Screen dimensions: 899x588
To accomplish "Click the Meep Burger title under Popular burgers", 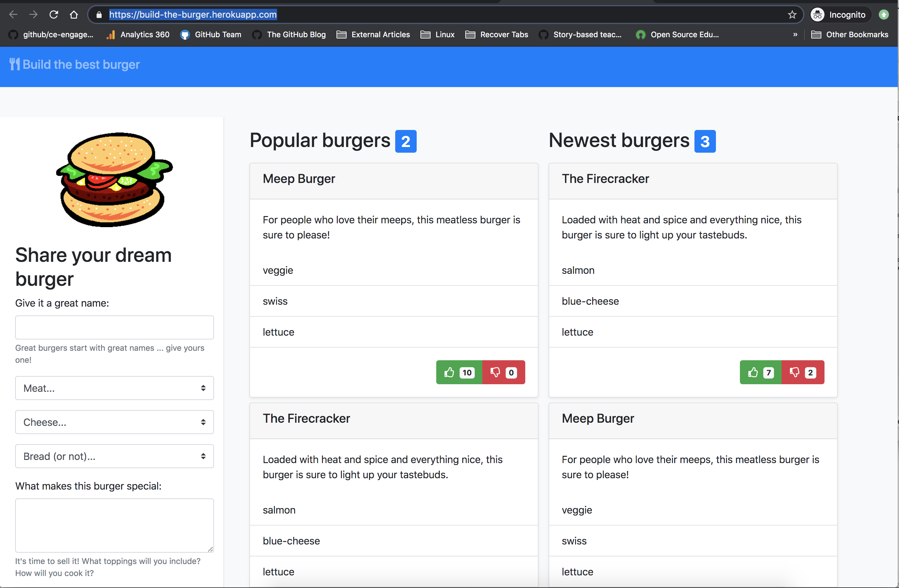I will 299,179.
